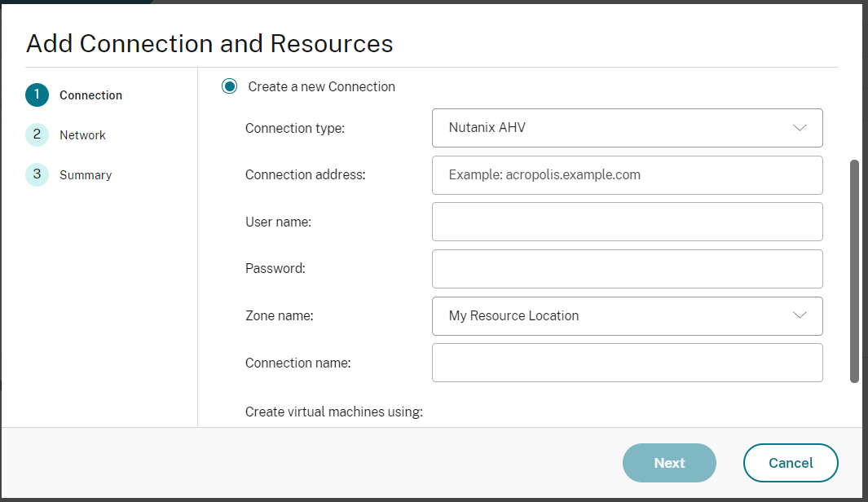Click the step 1 circle icon
This screenshot has width=868, height=502.
(x=37, y=95)
